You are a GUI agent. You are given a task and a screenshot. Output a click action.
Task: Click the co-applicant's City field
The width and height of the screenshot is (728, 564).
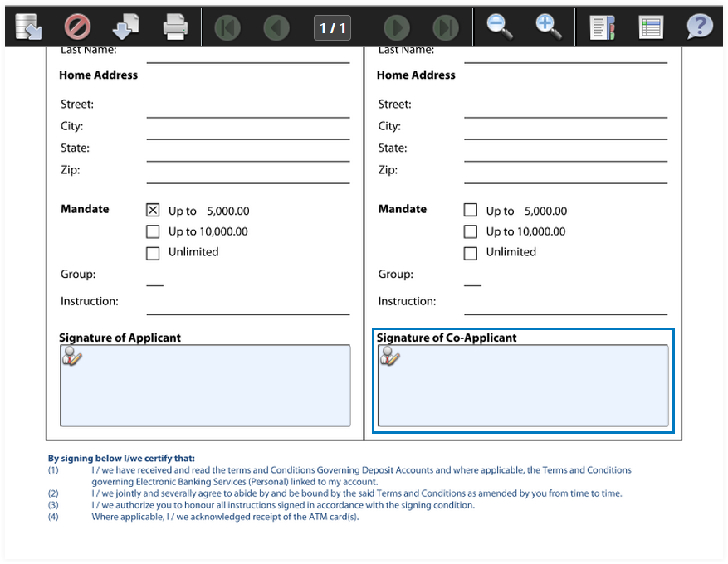(x=564, y=129)
